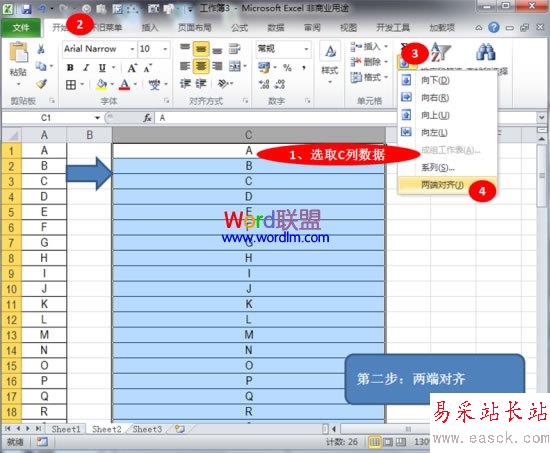Click the 删除 delete cells button

[x=369, y=62]
